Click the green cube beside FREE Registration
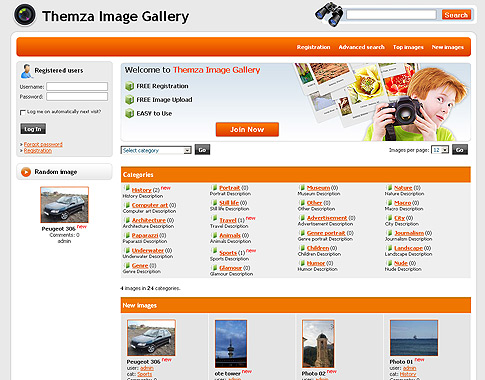 (x=129, y=86)
